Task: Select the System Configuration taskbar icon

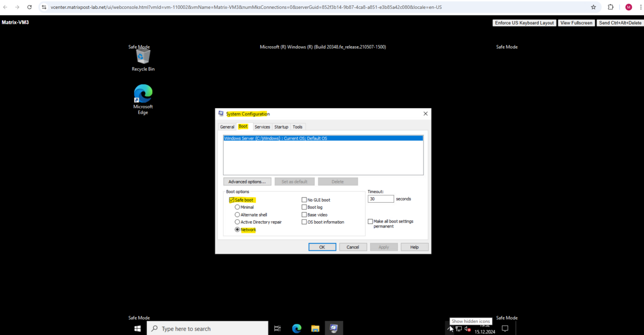Action: (334, 328)
